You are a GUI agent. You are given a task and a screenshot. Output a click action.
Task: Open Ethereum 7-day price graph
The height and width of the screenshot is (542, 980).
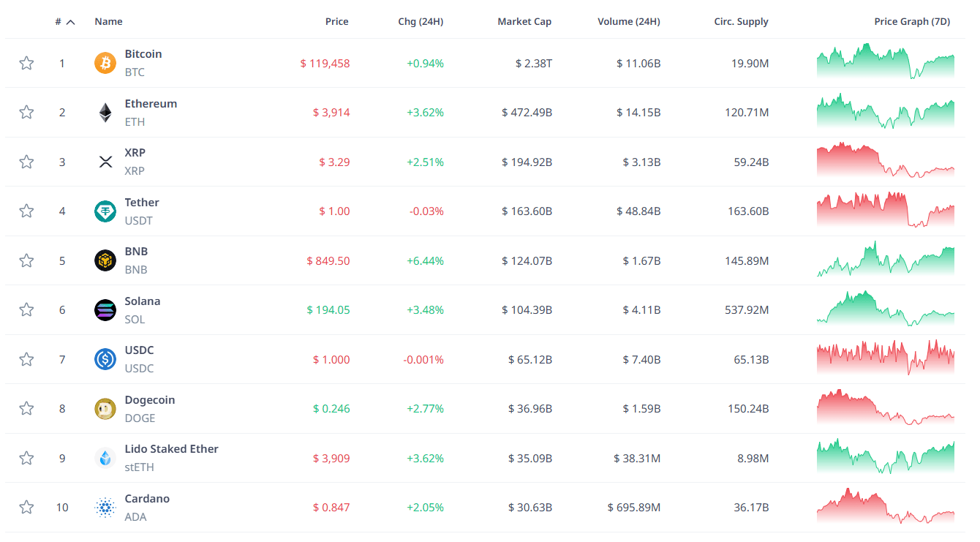pyautogui.click(x=886, y=110)
